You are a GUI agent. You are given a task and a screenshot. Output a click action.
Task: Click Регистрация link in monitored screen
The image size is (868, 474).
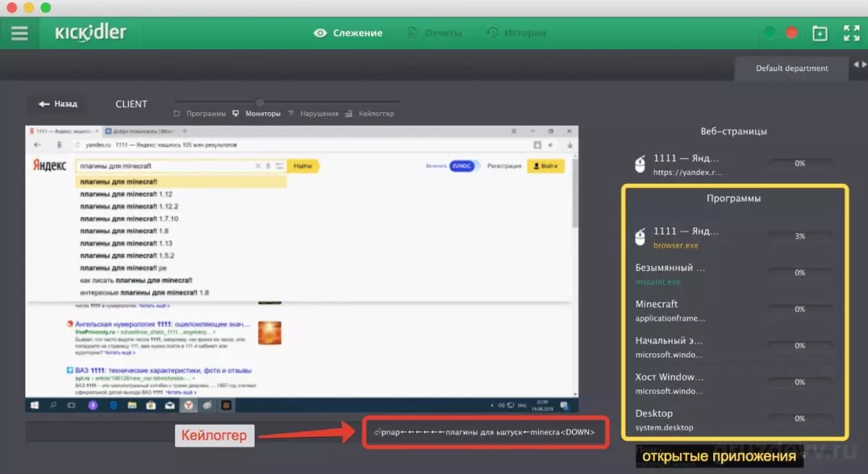click(x=504, y=166)
